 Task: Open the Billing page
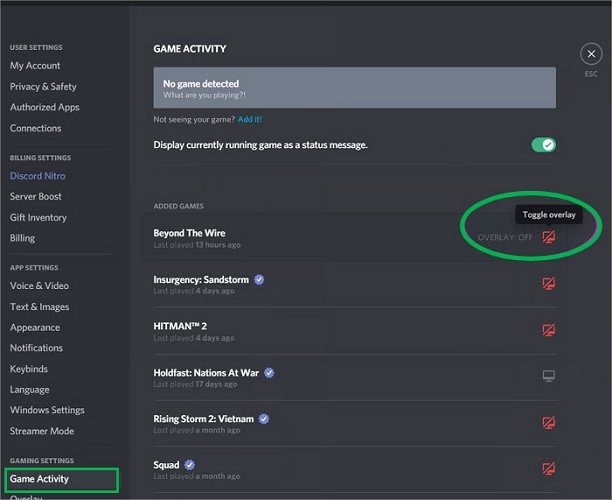tap(22, 238)
